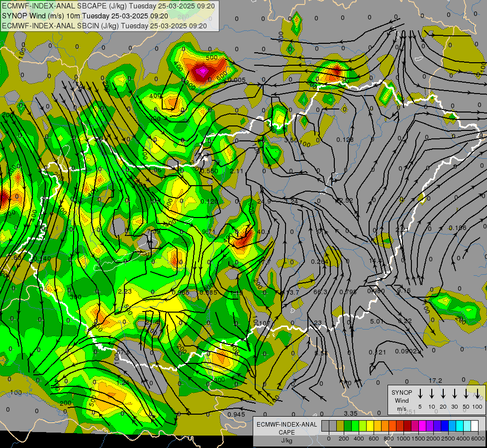Select the cyan CAPE legend swatch
Screen dimensions: 487x448
coord(459,426)
